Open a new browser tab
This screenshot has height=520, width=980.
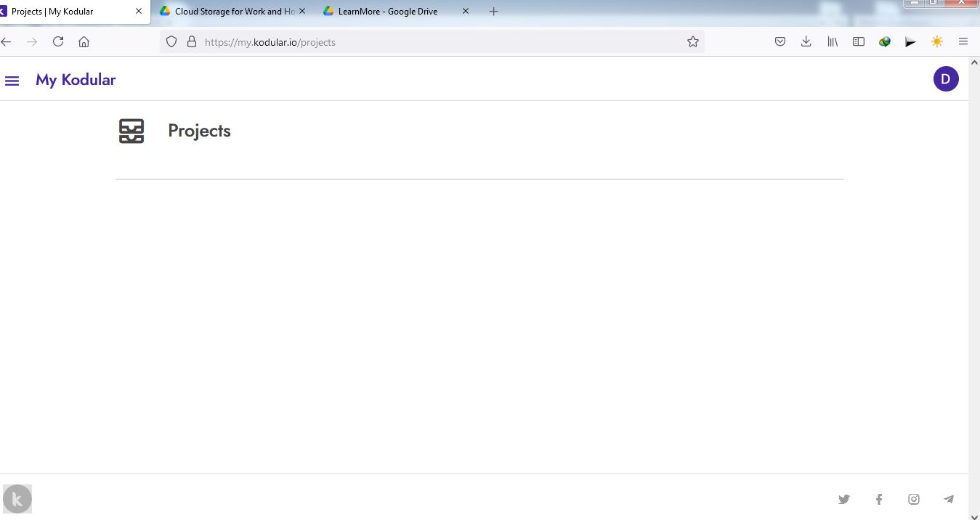pos(494,12)
